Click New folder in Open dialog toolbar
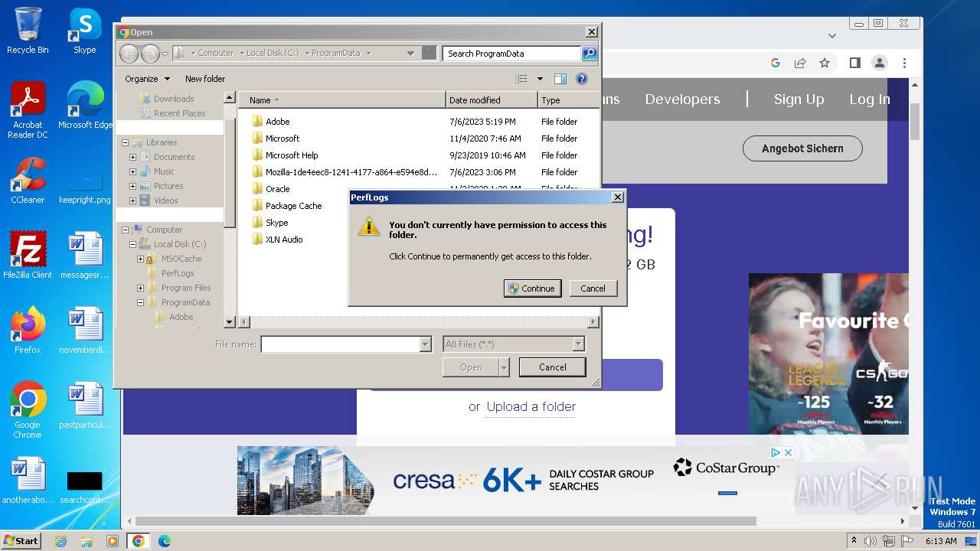Viewport: 980px width, 551px height. 205,79
